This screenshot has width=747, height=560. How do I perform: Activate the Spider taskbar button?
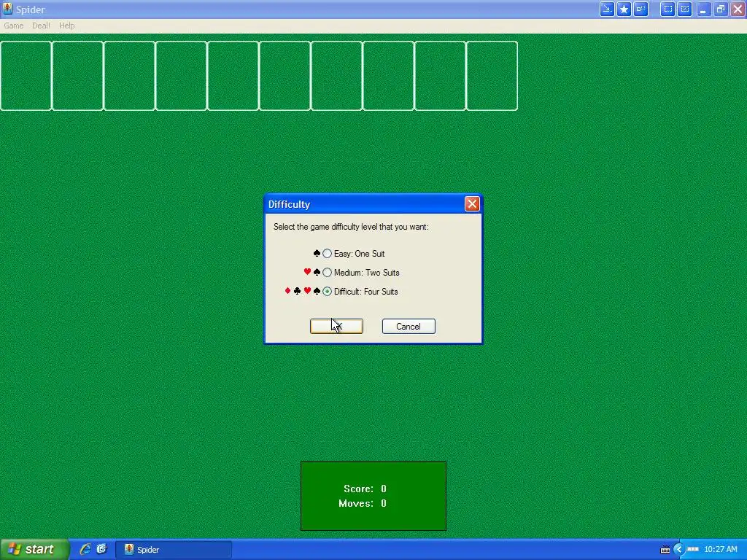coord(174,550)
